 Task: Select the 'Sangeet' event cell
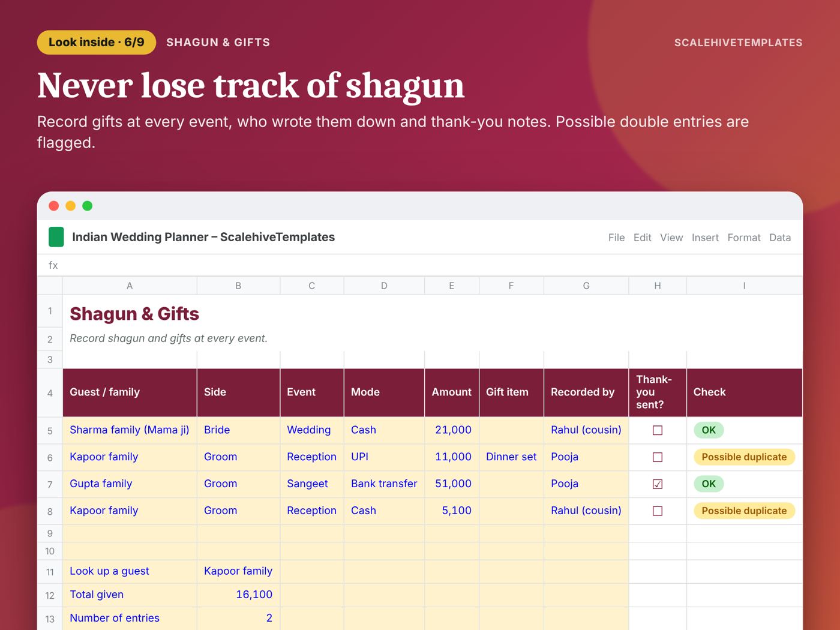tap(312, 484)
